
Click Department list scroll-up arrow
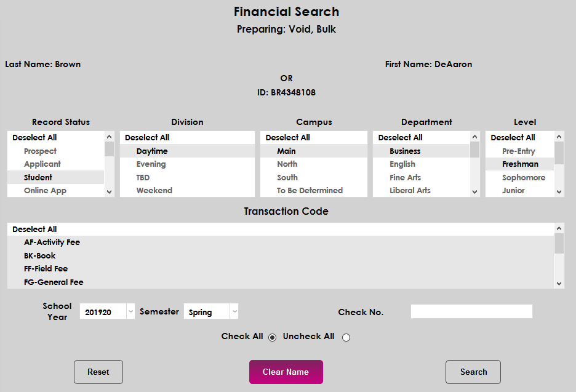(474, 137)
